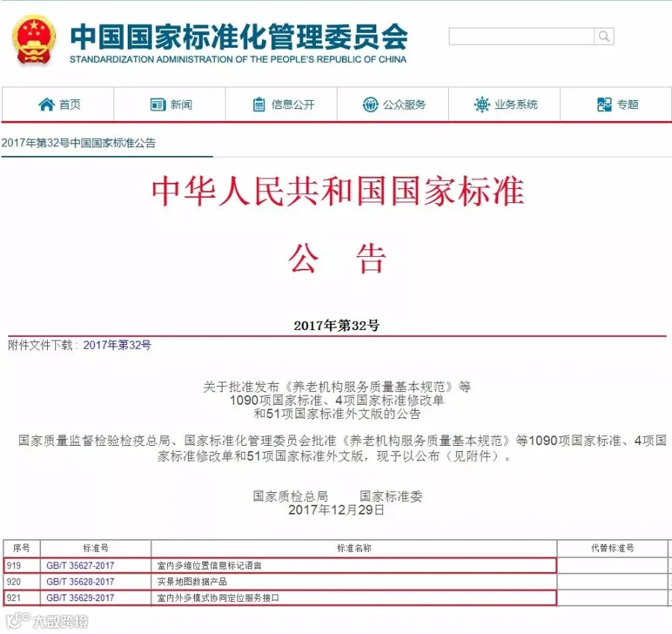Screen dimensions: 672x634
Task: Click the news icon beside 新闻
Action: tap(158, 104)
